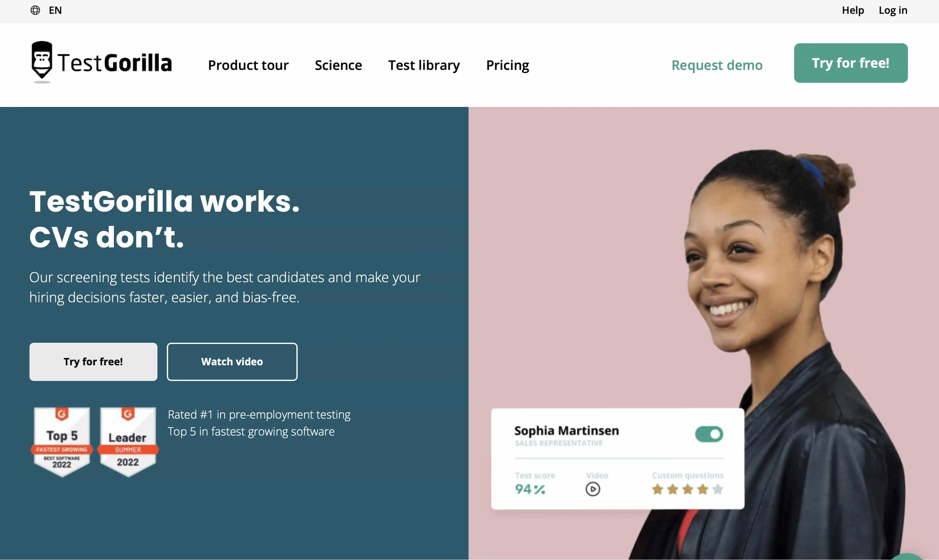Toggle the Sophia Martinsen candidate switch
The image size is (939, 560).
pos(708,434)
